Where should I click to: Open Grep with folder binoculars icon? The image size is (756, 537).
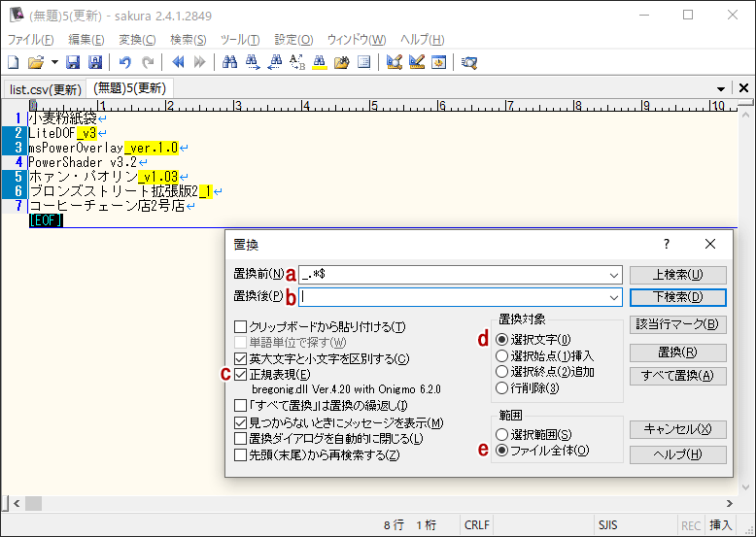pyautogui.click(x=341, y=62)
